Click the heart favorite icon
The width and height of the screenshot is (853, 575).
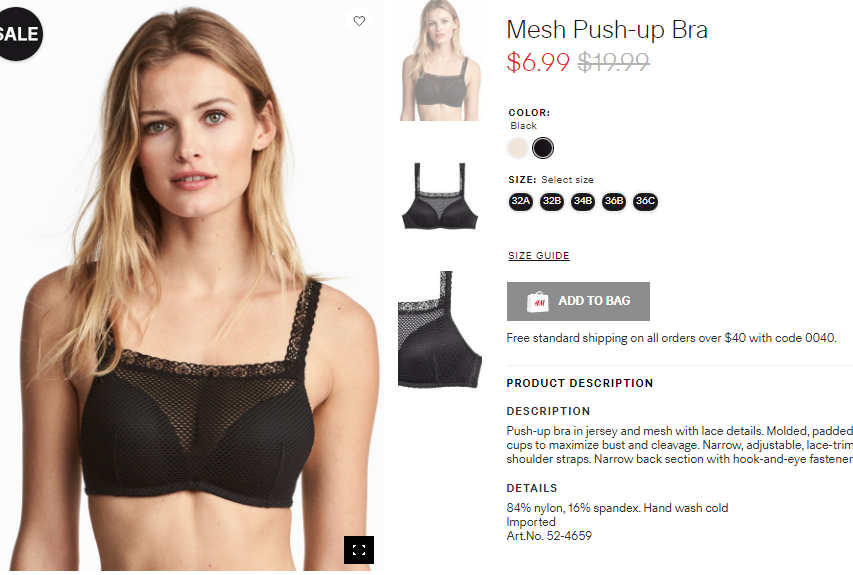pyautogui.click(x=359, y=21)
